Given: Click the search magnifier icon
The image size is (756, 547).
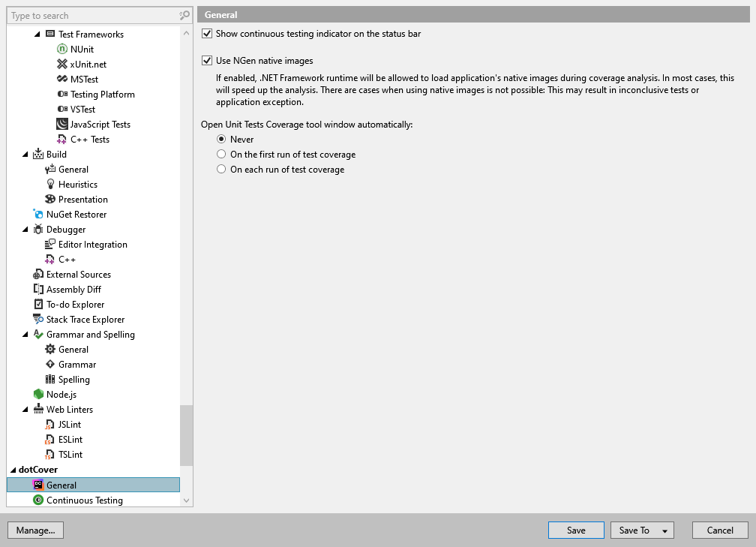Looking at the screenshot, I should point(184,16).
